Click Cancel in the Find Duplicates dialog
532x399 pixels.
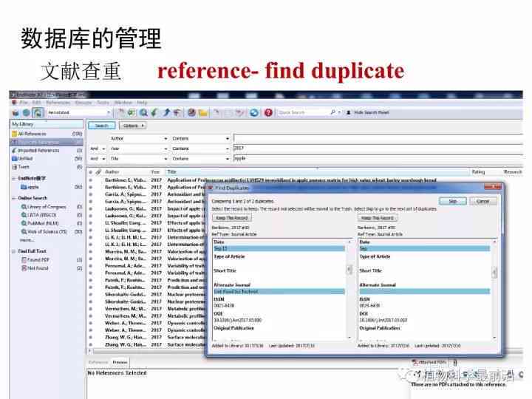[x=482, y=201]
